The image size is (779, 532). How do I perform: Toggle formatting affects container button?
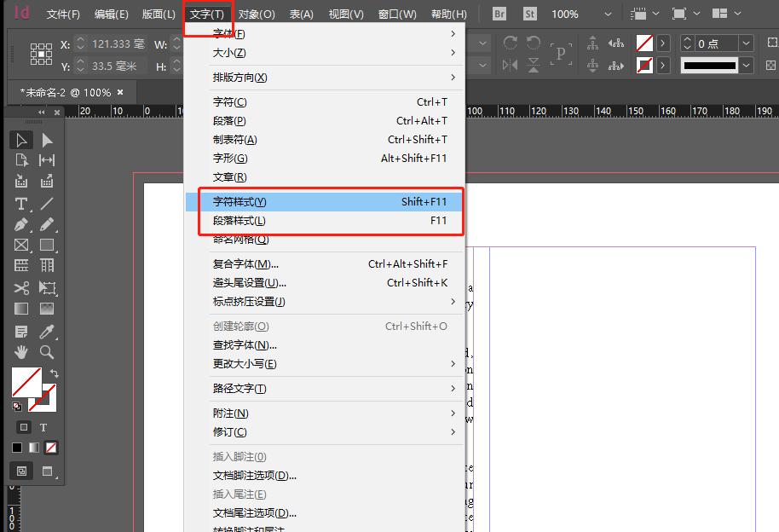23,427
